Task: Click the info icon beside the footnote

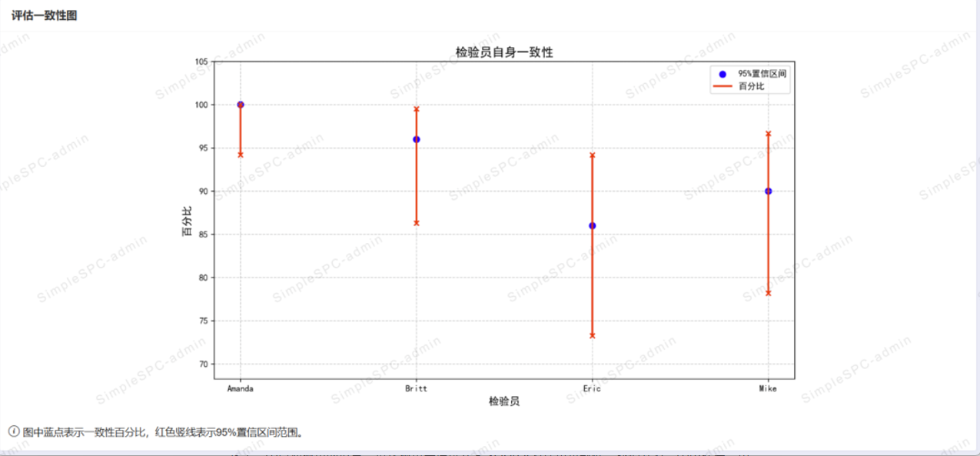Action: (x=14, y=431)
